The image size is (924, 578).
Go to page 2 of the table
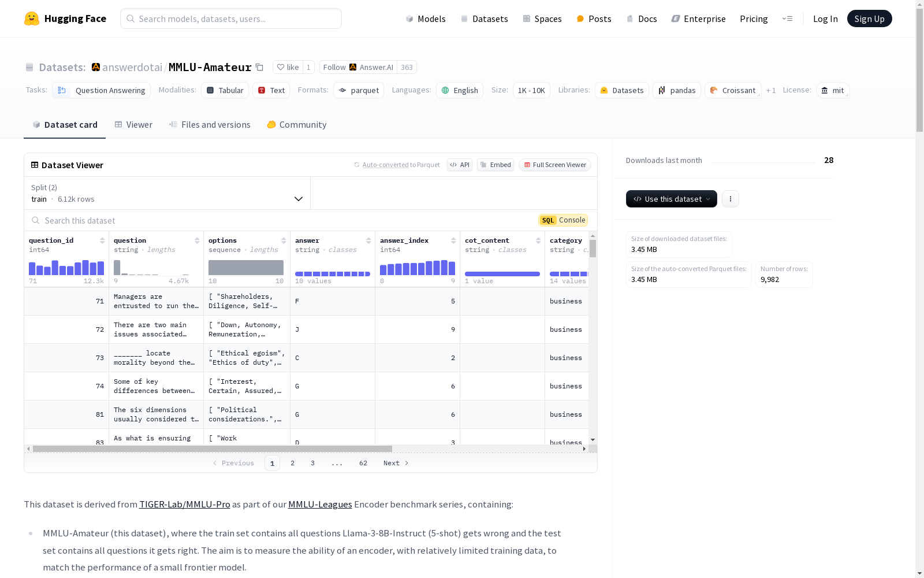(x=293, y=463)
